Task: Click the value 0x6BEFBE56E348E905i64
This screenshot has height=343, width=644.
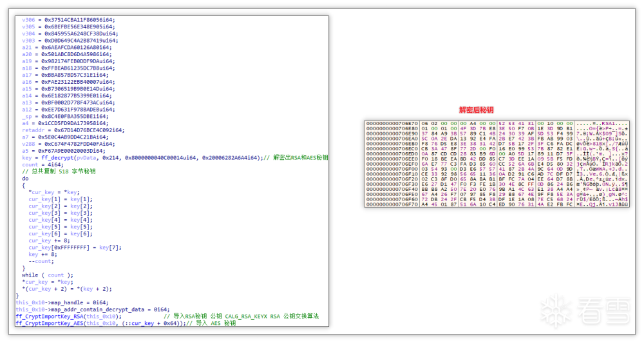Action: pyautogui.click(x=80, y=26)
